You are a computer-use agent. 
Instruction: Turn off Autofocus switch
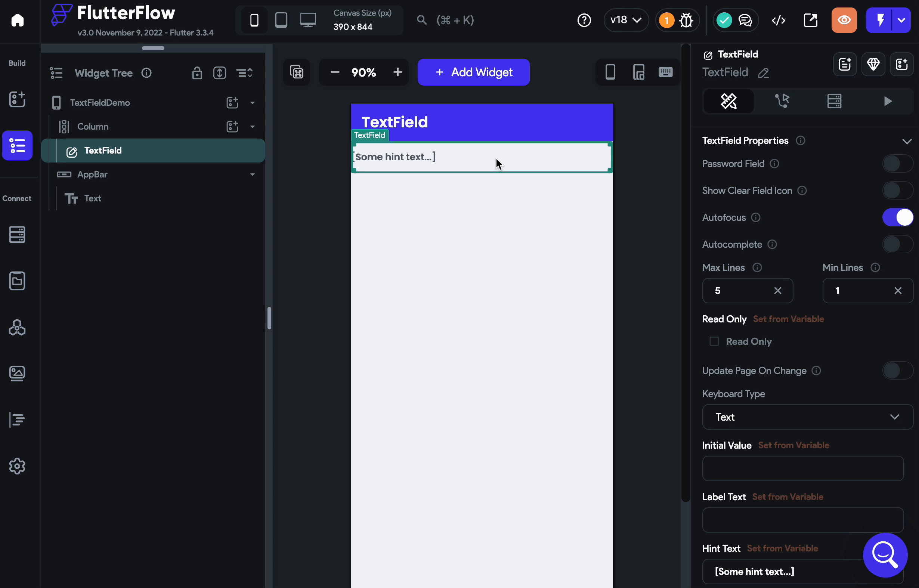click(x=897, y=218)
